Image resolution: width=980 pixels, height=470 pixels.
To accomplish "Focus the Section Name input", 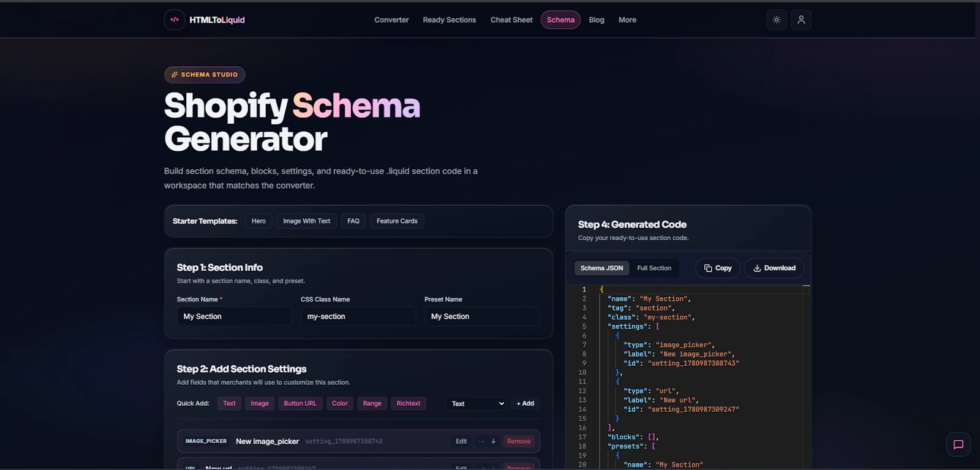I will pos(235,316).
